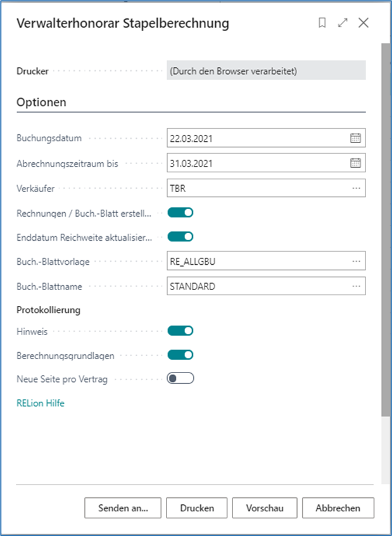
Task: Click the bookmark icon in dialog header
Action: coord(322,23)
